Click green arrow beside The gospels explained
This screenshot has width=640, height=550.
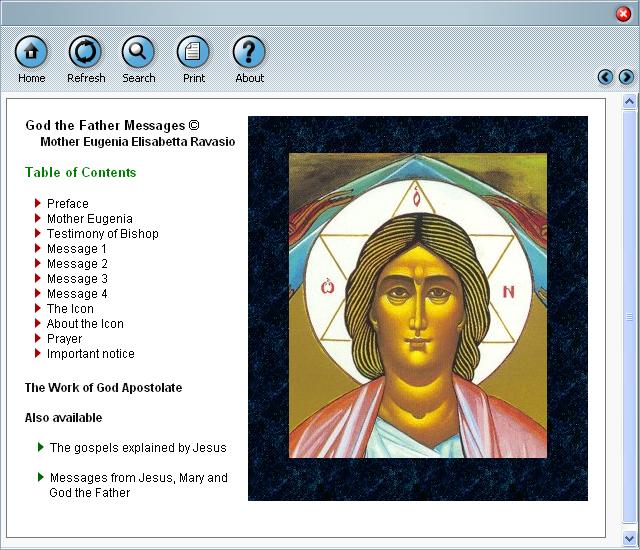[x=40, y=447]
